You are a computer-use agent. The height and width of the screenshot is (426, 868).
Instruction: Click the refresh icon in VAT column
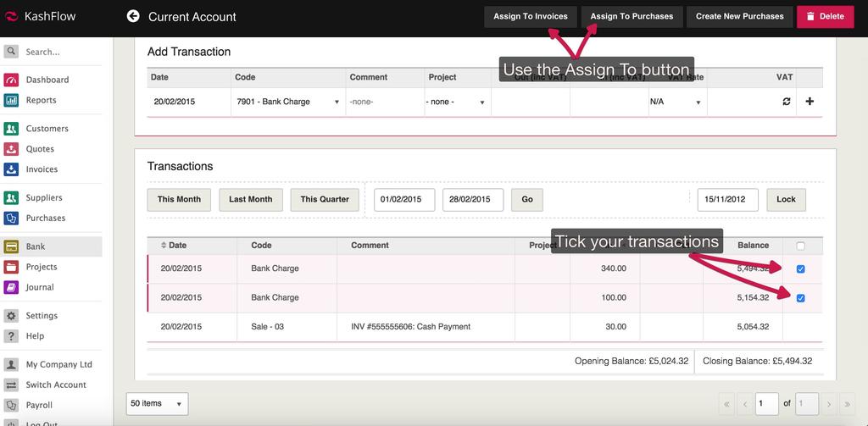click(787, 102)
